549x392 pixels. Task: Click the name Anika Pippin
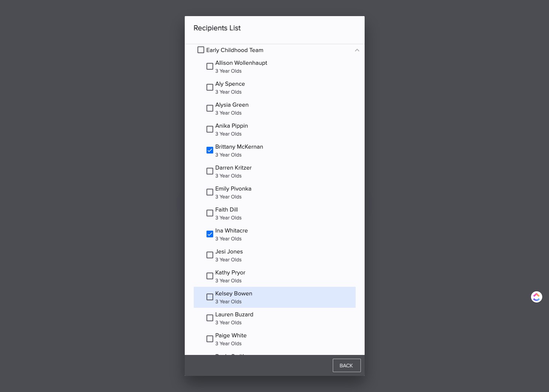pos(231,126)
